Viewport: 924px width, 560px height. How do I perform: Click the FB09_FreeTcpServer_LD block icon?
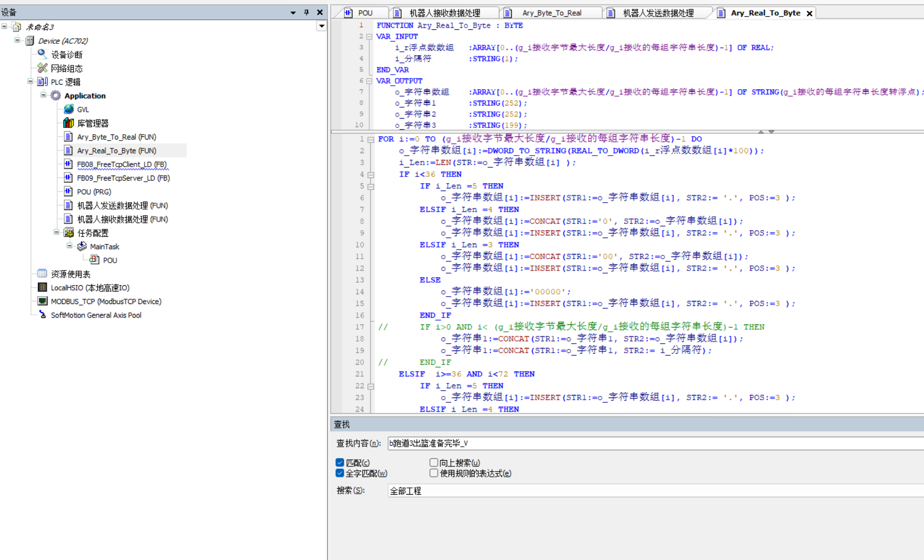pos(68,178)
